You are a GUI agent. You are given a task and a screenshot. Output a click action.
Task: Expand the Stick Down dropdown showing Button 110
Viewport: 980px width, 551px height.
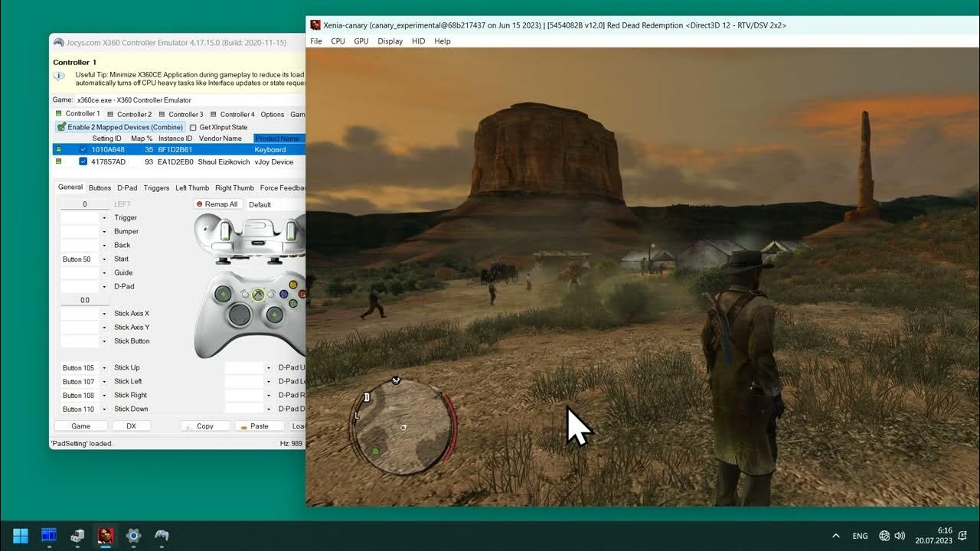tap(104, 409)
